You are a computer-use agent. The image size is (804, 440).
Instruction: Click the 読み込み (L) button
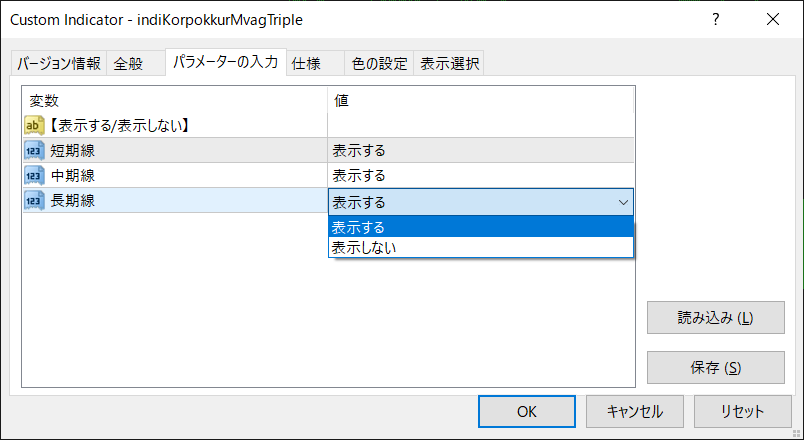[715, 319]
